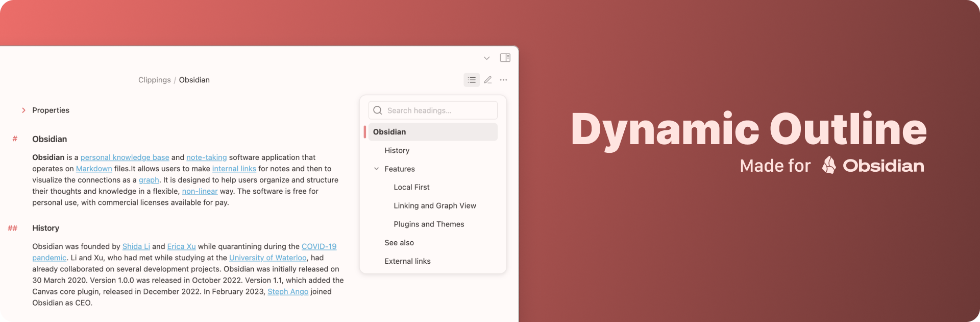Click the single # heading marker
980x322 pixels.
[15, 139]
